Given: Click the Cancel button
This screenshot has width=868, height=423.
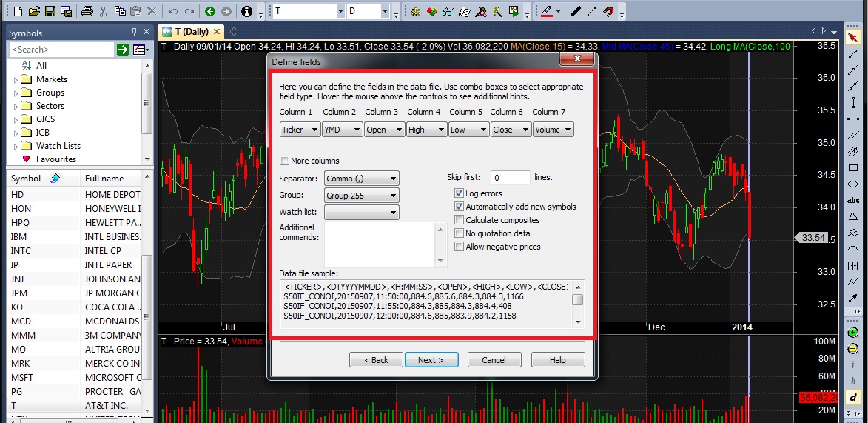Looking at the screenshot, I should pyautogui.click(x=494, y=360).
